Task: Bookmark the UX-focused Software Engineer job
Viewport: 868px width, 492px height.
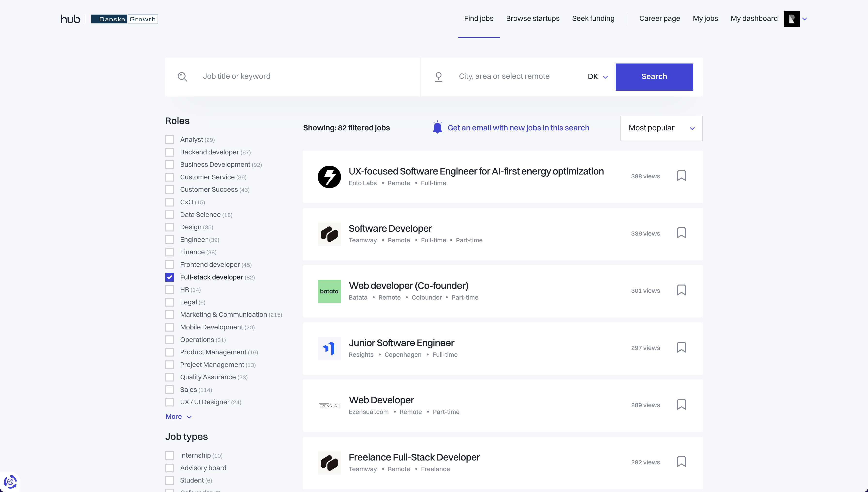Action: point(681,176)
